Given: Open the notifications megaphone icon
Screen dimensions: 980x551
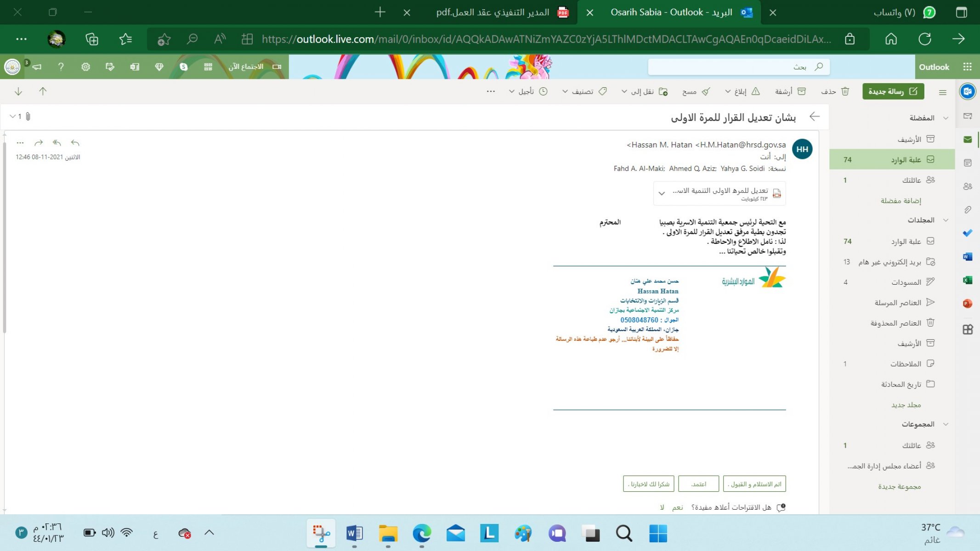Looking at the screenshot, I should click(x=37, y=67).
